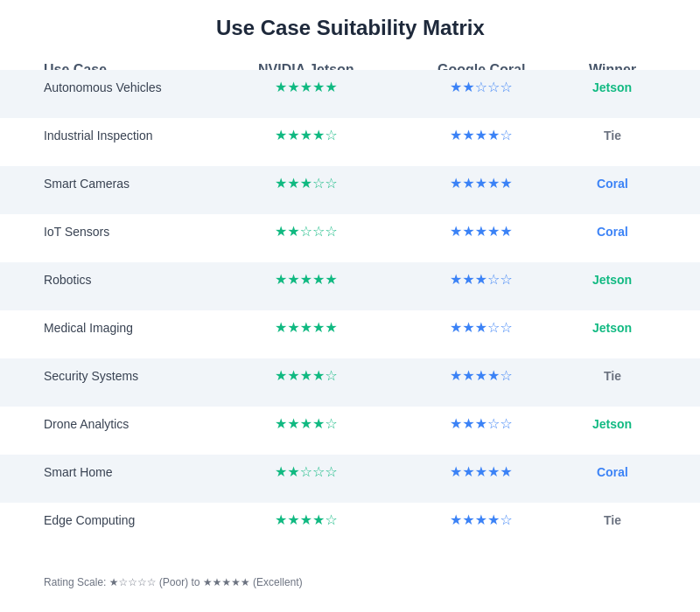700x612 pixels.
Task: Click the Tie result for Industrial Inspection
Action: coord(612,136)
